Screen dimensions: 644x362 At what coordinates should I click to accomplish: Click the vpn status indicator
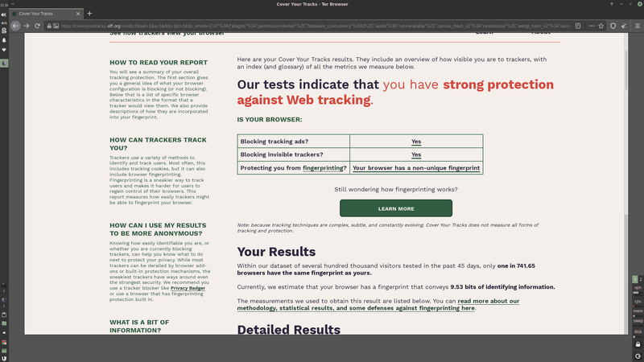(x=638, y=290)
